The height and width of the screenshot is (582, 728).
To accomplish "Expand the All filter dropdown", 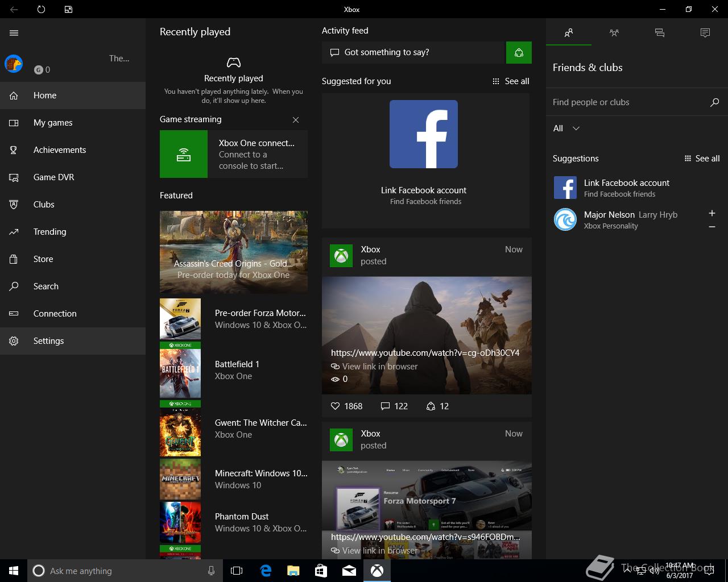I will click(x=566, y=128).
